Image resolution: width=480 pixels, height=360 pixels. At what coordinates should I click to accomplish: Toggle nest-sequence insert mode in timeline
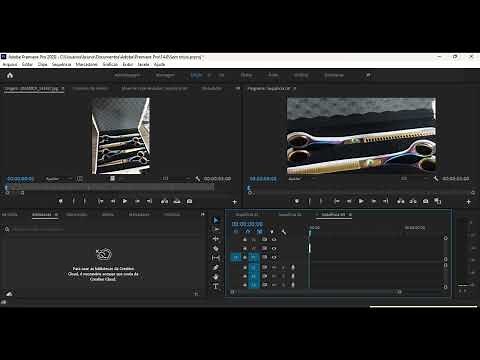point(236,232)
